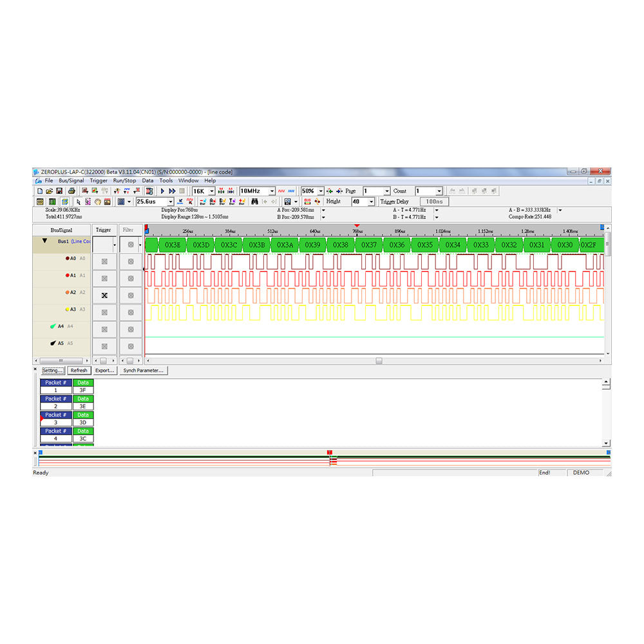Click the Setting... button
The height and width of the screenshot is (644, 644).
tap(53, 370)
